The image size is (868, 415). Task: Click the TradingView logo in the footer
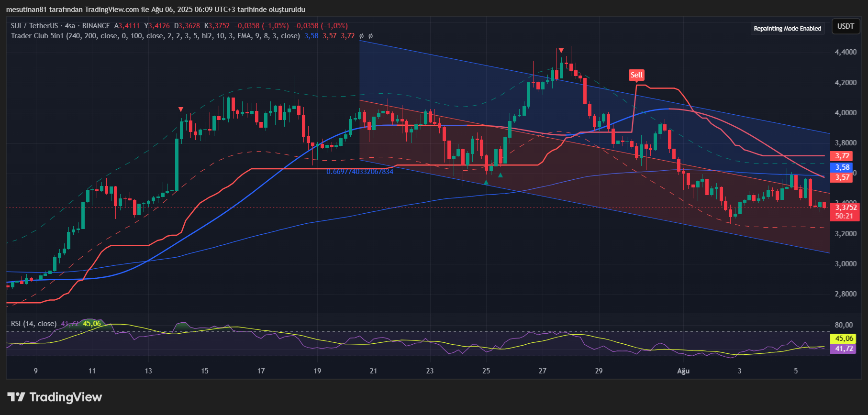tap(55, 397)
